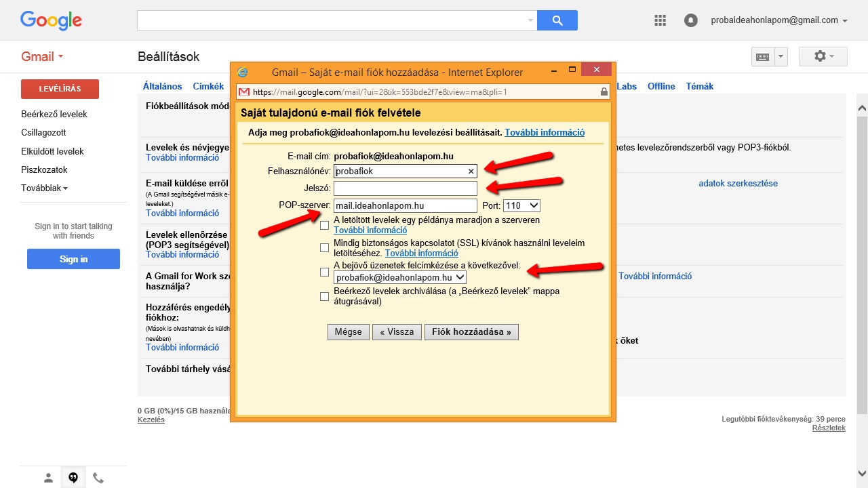Enable archiving incoming mail checkbox
The width and height of the screenshot is (868, 488).
[325, 296]
